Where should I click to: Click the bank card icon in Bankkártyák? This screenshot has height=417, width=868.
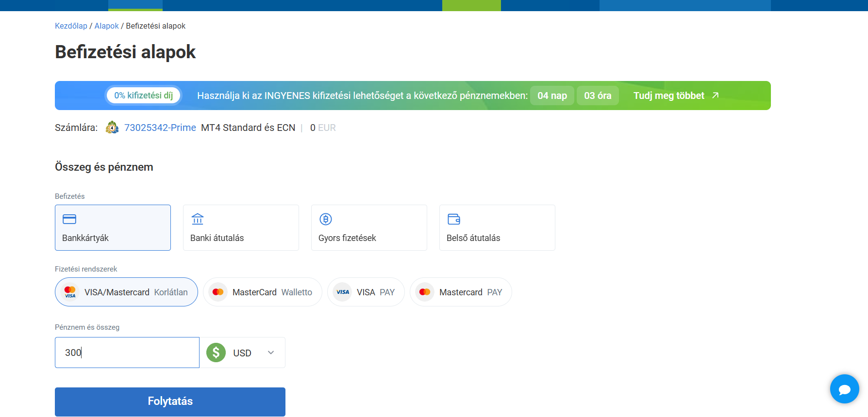(69, 219)
